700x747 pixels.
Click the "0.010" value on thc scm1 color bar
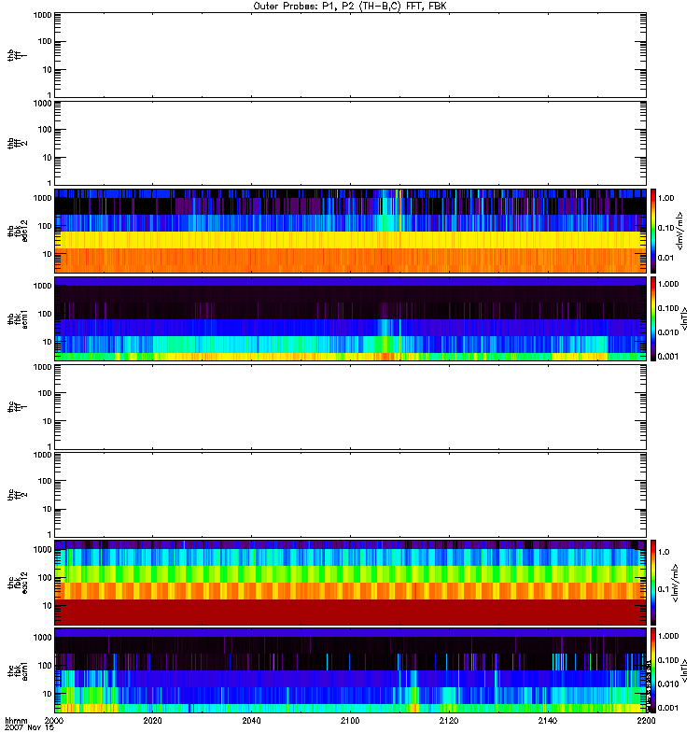pyautogui.click(x=668, y=684)
